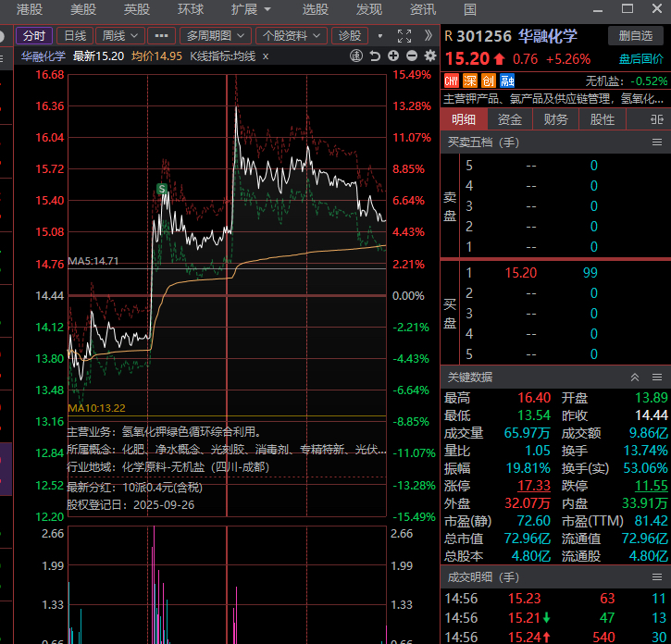This screenshot has width=671, height=644.
Task: Open the 成交明细 panel menu icon
Action: coord(657,577)
